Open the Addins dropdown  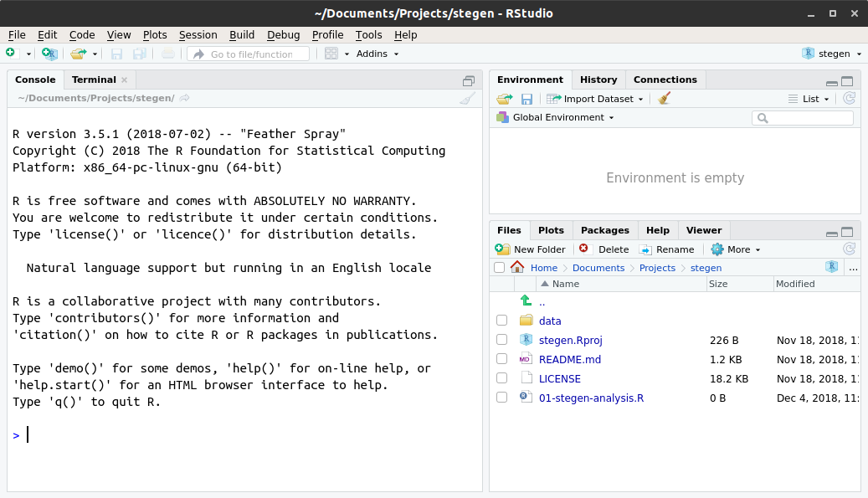[x=378, y=54]
